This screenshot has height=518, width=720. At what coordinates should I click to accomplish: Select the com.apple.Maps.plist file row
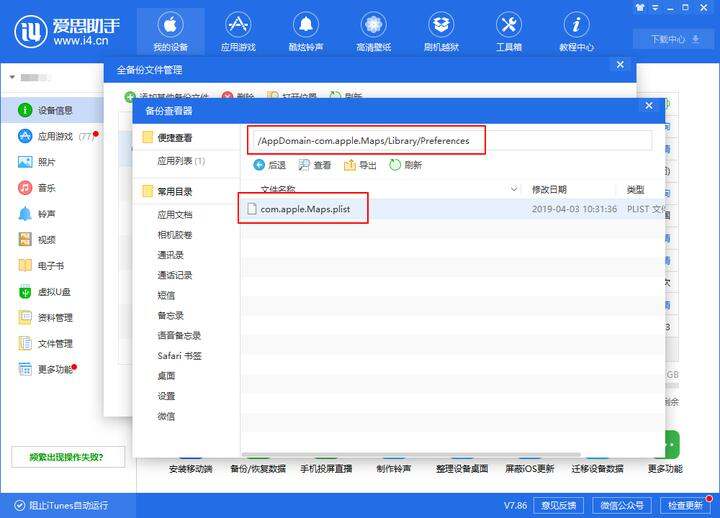[452, 209]
